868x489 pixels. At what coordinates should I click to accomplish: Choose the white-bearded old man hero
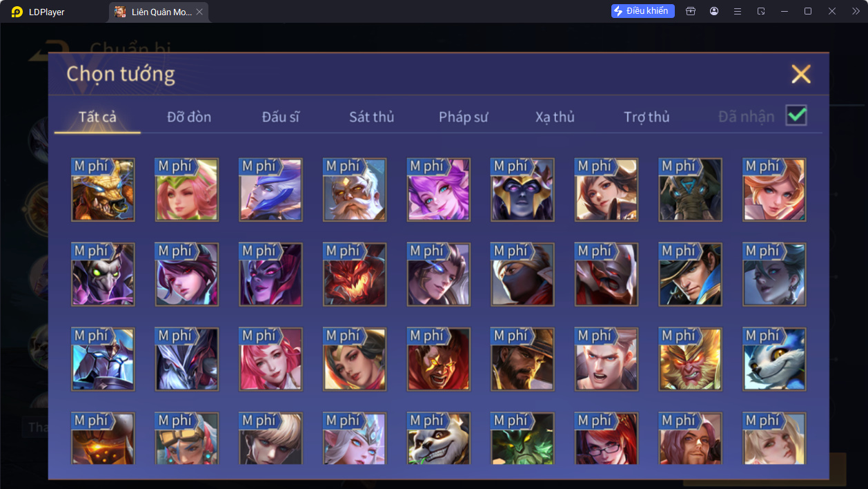(355, 190)
